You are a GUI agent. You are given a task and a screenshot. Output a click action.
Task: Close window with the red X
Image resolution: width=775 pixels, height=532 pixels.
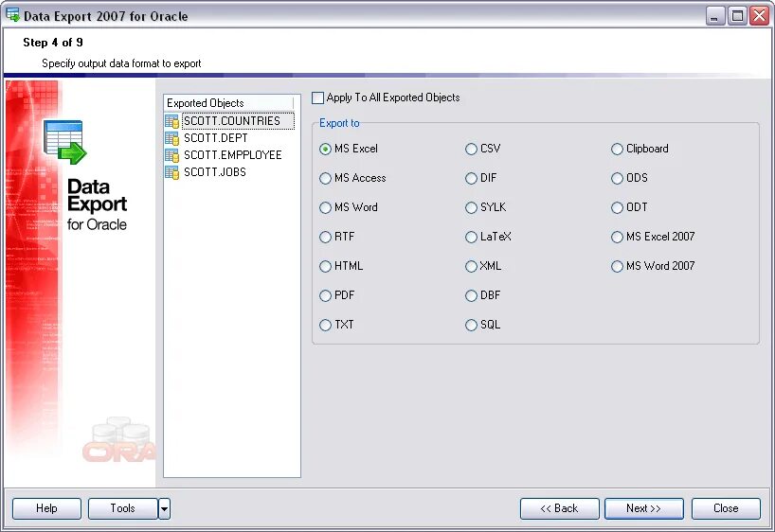[759, 16]
